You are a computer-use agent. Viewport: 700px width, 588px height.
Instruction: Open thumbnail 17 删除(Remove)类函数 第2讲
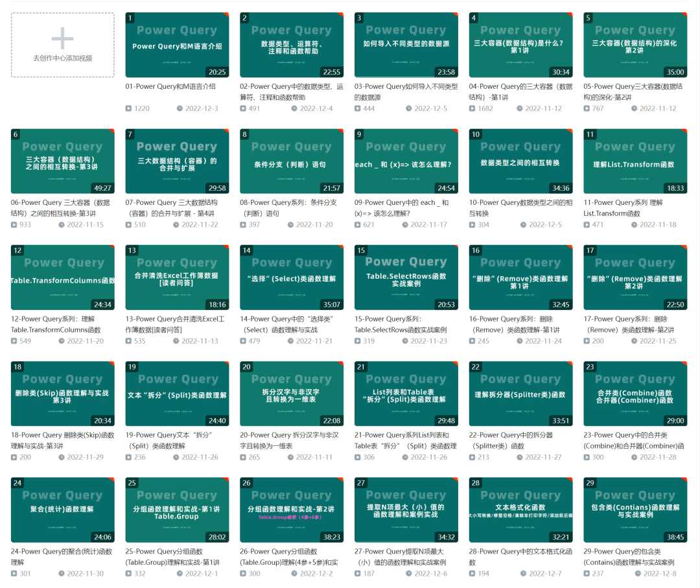635,277
